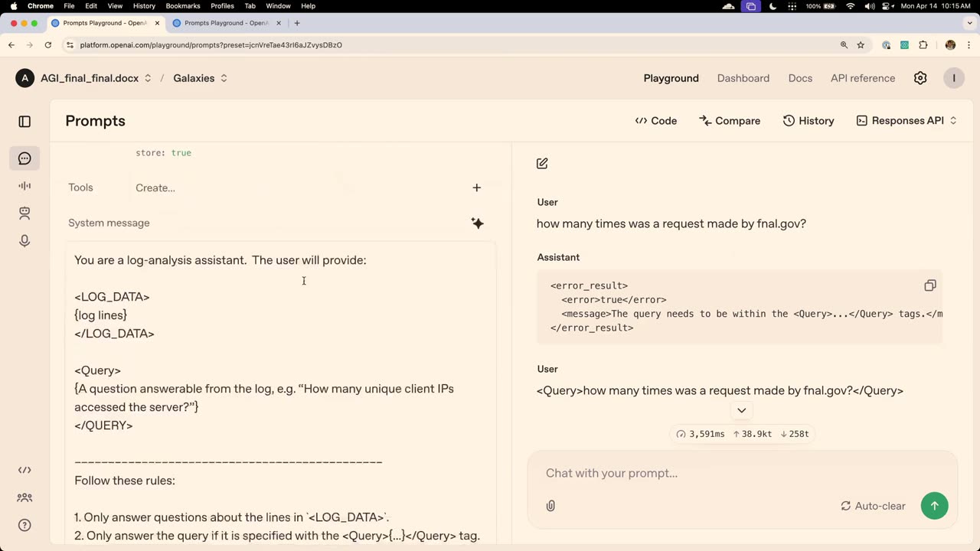The height and width of the screenshot is (551, 980).
Task: Click the browser address bar URL
Action: click(211, 45)
